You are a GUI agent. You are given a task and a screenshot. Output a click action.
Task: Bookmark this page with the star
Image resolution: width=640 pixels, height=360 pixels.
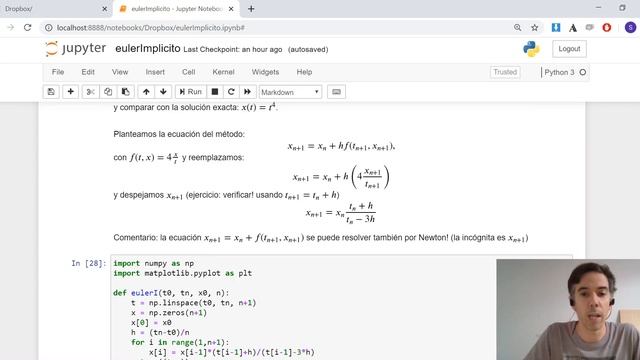535,27
